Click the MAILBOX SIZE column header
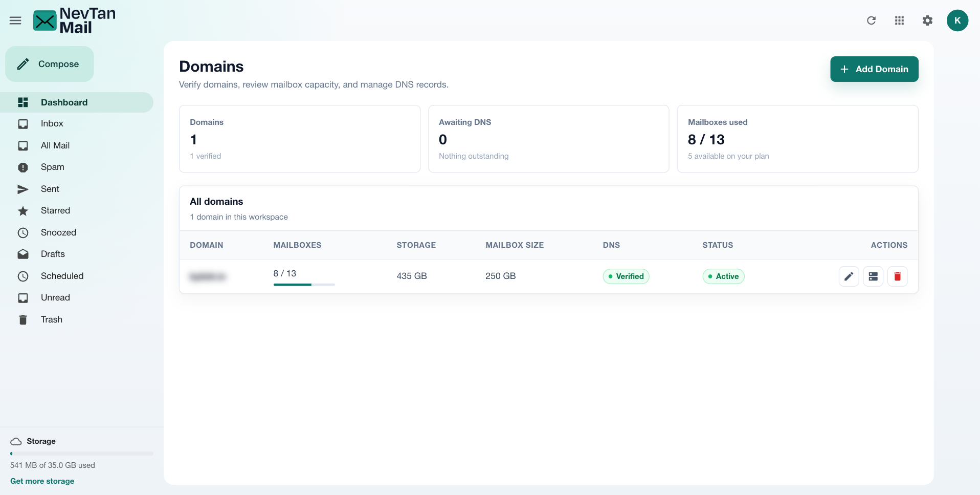This screenshot has width=980, height=495. 515,245
